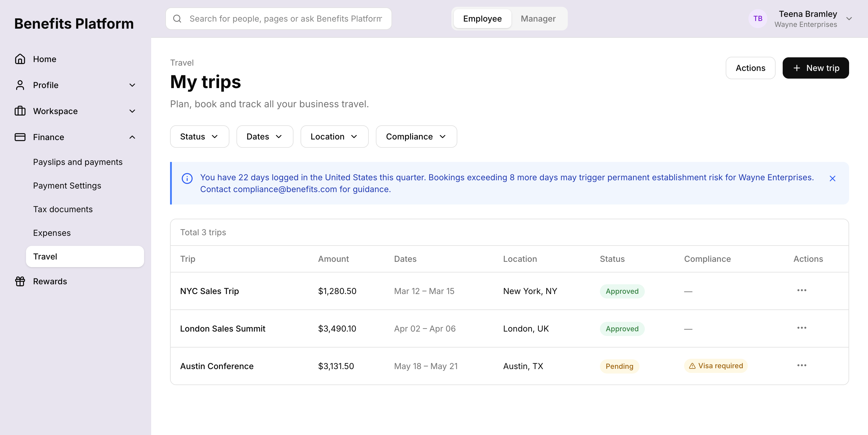Screen dimensions: 868x435
Task: Switch to Manager view
Action: coord(538,19)
